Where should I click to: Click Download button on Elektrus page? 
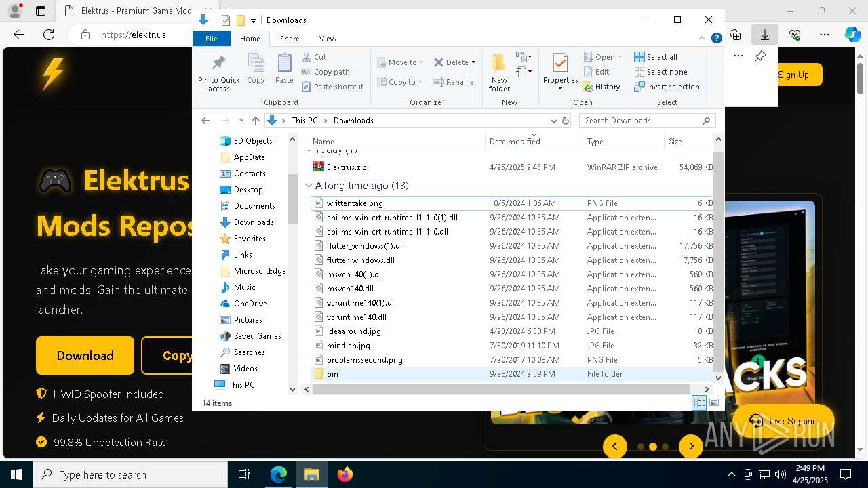pos(85,356)
